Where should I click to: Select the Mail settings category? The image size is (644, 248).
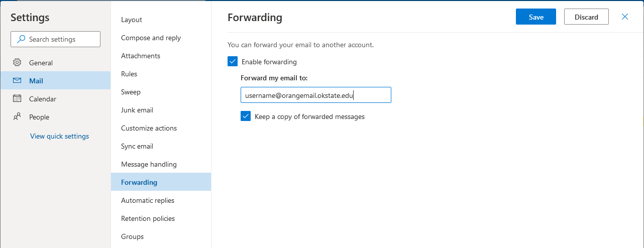click(x=55, y=81)
